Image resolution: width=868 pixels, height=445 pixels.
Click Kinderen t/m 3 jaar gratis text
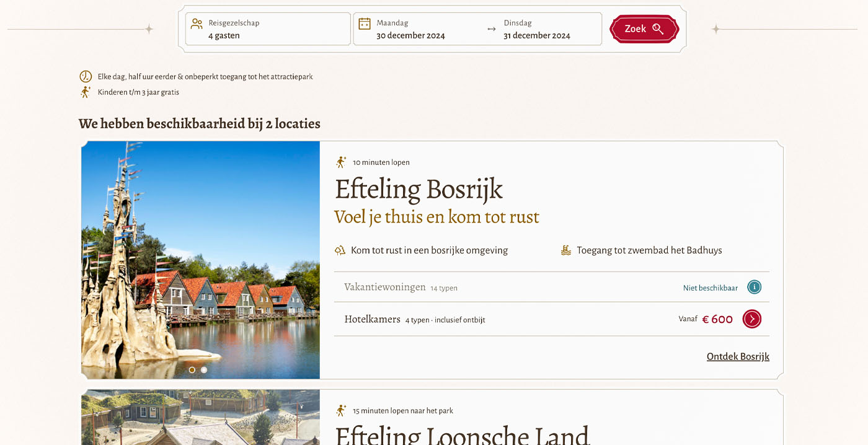[x=138, y=92]
